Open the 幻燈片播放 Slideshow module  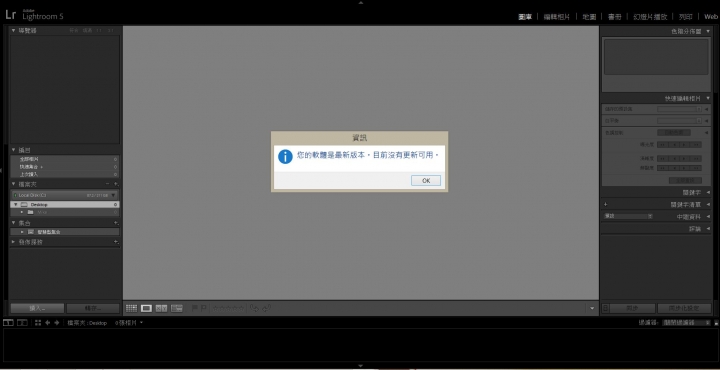650,17
